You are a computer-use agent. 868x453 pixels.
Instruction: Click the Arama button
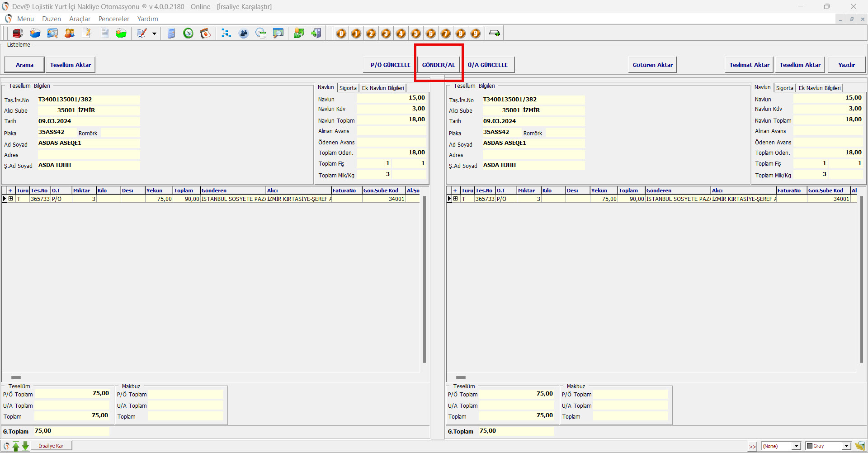coord(24,65)
